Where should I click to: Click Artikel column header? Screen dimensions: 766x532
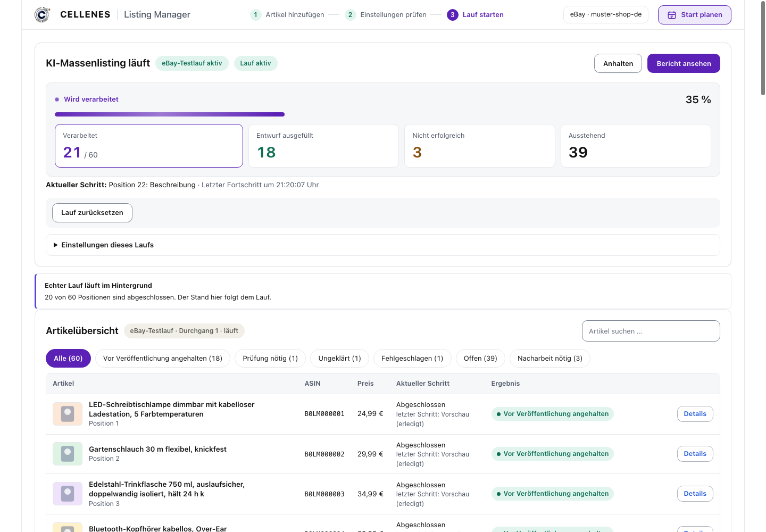point(63,384)
